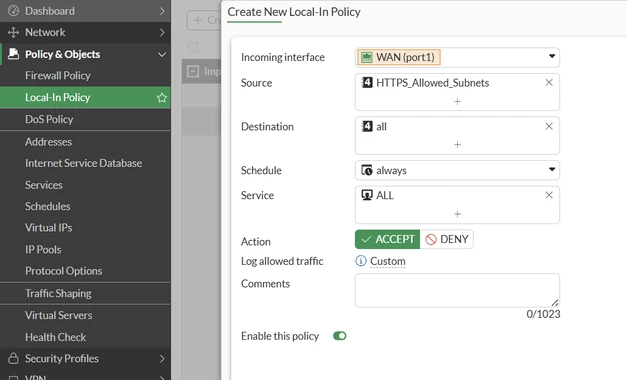Click the 'all' destination address icon
627x380 pixels.
(x=367, y=126)
